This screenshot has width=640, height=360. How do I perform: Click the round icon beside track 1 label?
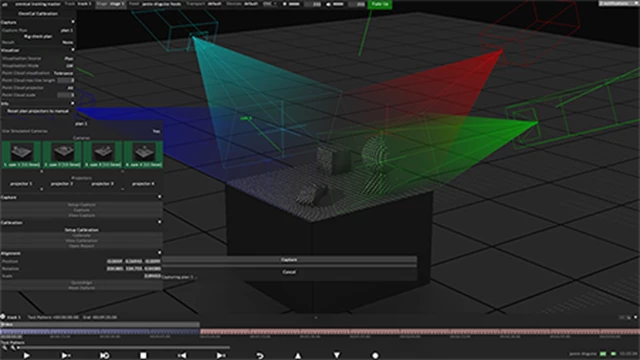[3, 317]
